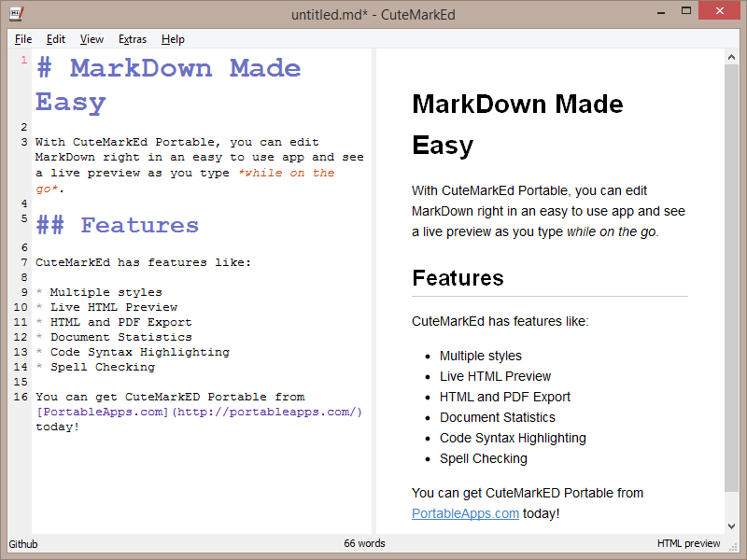Screen dimensions: 747x560
Task: Click the CuteMarkEd app icon in title bar
Action: 16,14
